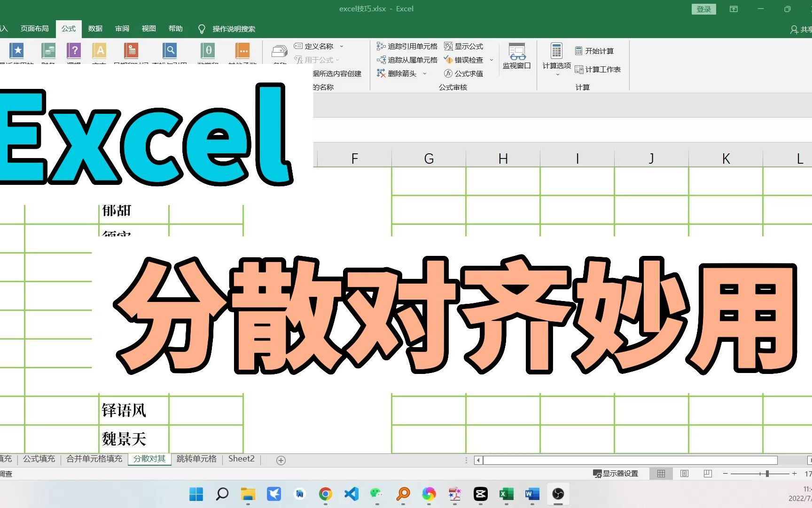812x508 pixels.
Task: Select column H header
Action: pyautogui.click(x=503, y=159)
